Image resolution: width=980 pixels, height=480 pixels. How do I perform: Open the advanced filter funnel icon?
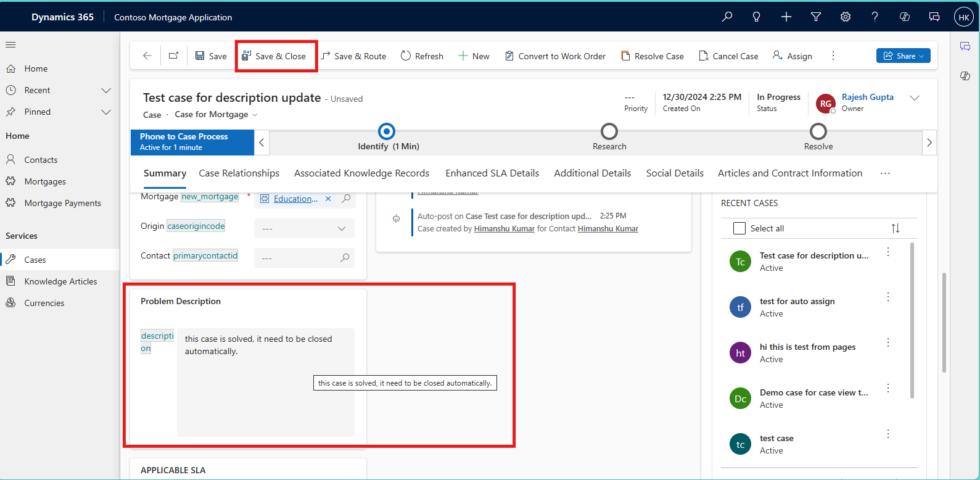tap(816, 17)
